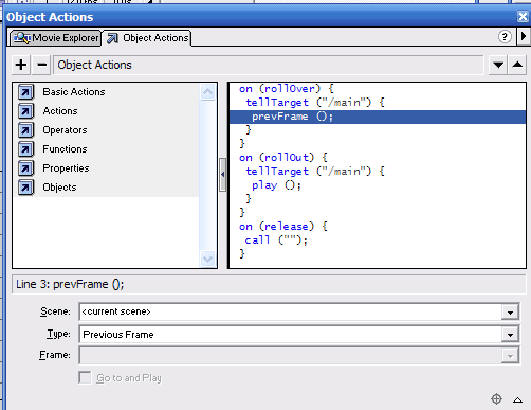This screenshot has width=531, height=410.
Task: Open the help question mark icon
Action: pyautogui.click(x=505, y=37)
